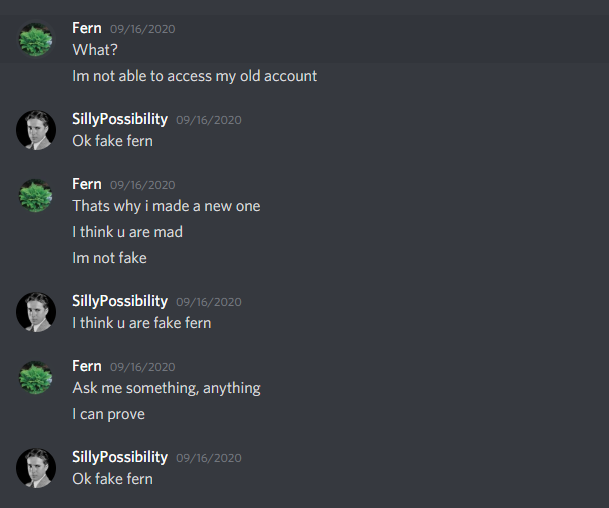Screen dimensions: 609x508
Task: Open SillyPossibility's avatar beside the last "Ok fake fern"
Action: [x=36, y=468]
